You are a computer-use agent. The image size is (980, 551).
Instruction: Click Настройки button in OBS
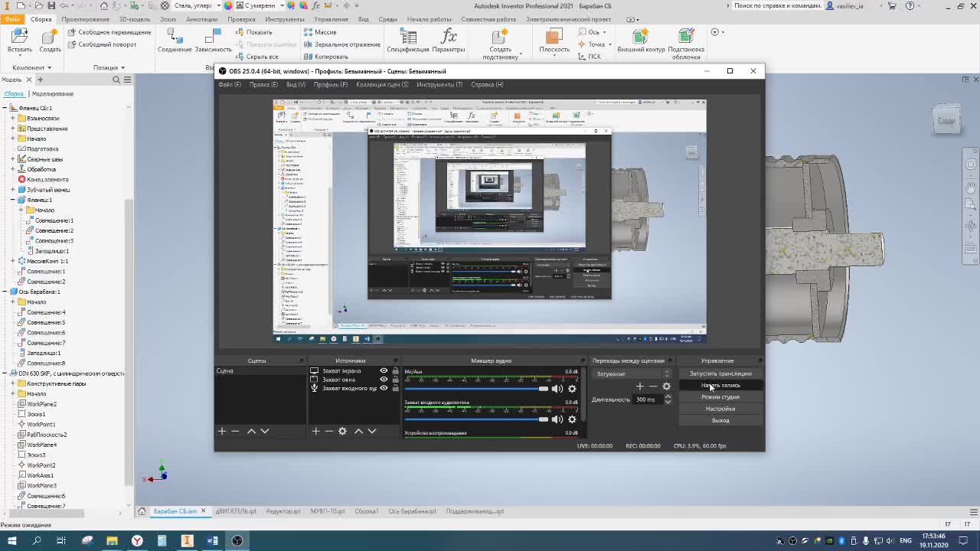pyautogui.click(x=720, y=409)
